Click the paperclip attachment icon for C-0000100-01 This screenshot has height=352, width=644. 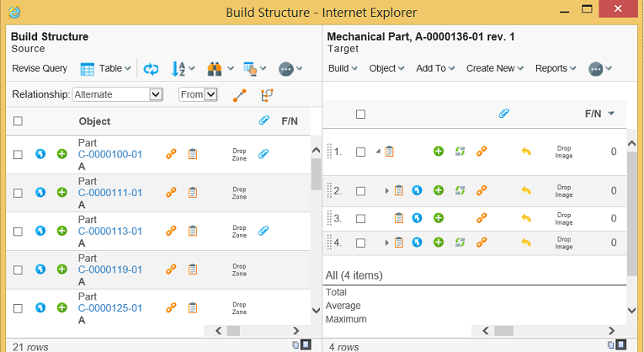coord(263,154)
